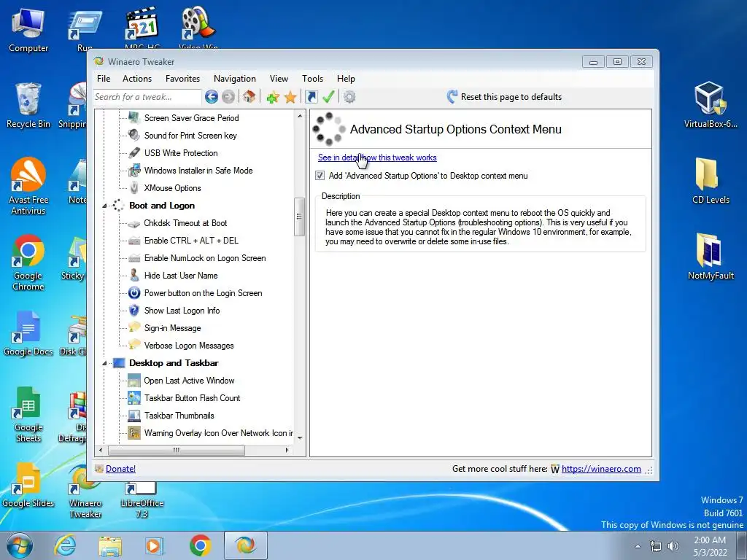Launch Internet Explorer from taskbar

(x=65, y=545)
